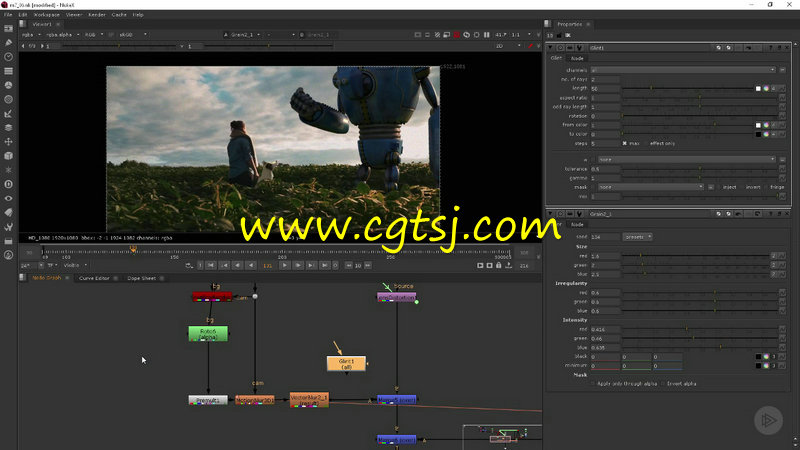Open the 3D nodes toolbar icon
The image size is (800, 450).
[x=8, y=156]
